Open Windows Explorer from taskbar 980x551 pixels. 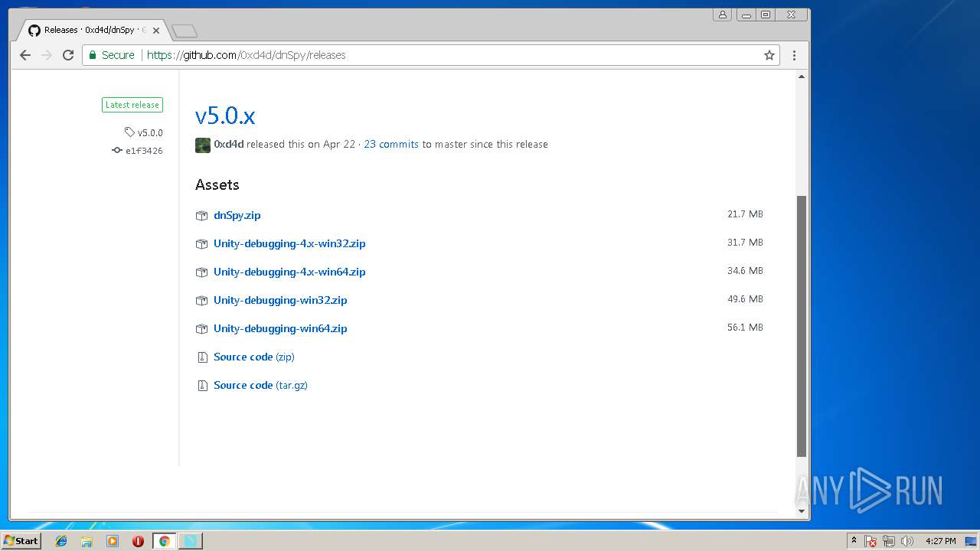pos(87,541)
